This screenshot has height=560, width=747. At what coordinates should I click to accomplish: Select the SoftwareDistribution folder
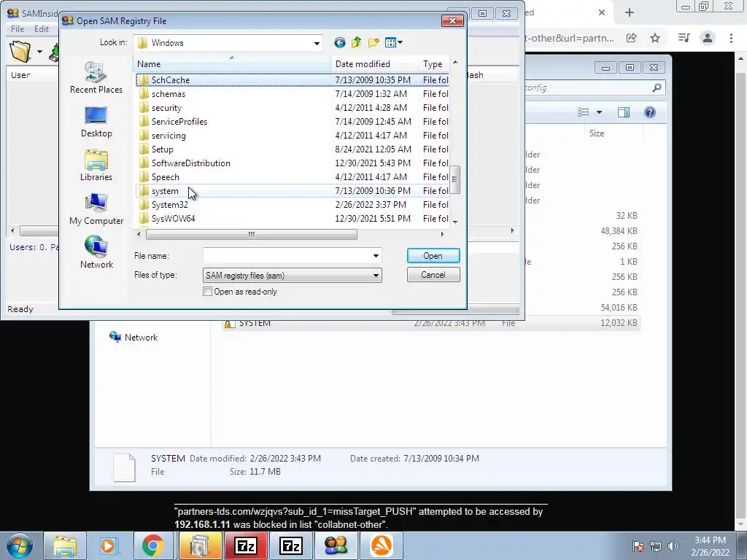click(x=292, y=163)
